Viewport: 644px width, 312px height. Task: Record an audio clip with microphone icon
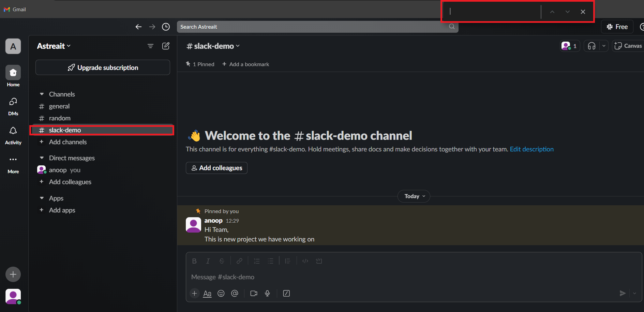point(267,293)
